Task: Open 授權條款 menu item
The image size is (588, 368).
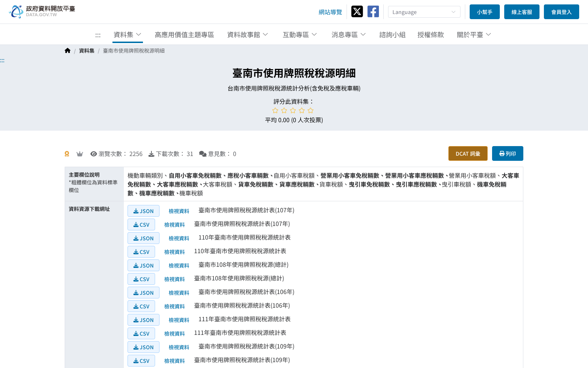Action: coord(431,35)
